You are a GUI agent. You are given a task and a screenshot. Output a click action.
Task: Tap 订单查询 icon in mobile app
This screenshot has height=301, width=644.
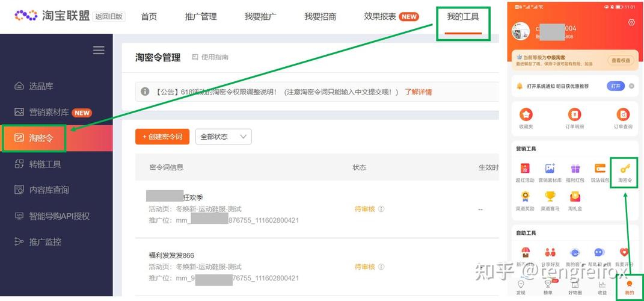(x=623, y=114)
